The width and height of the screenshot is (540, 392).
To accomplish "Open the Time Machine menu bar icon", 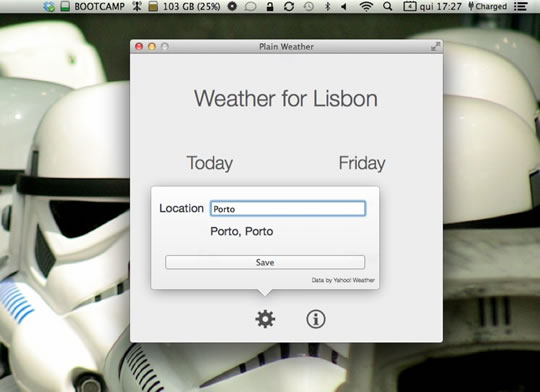I will 309,6.
